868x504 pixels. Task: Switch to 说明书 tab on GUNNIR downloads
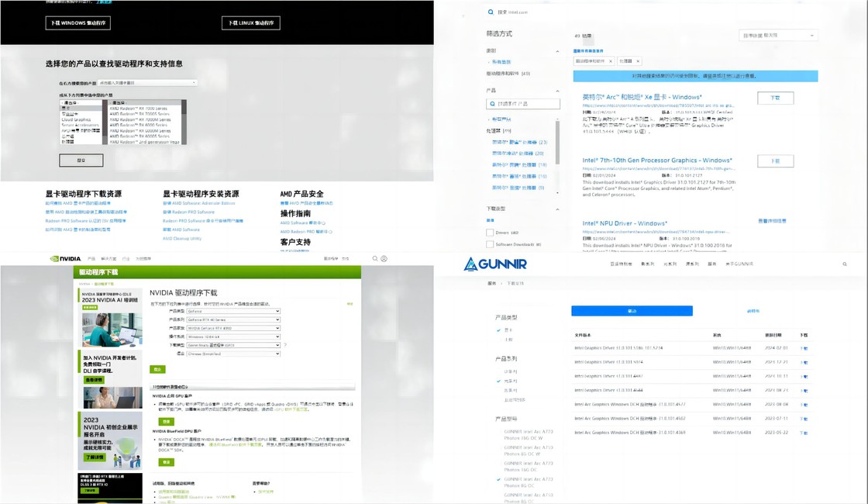pos(753,311)
